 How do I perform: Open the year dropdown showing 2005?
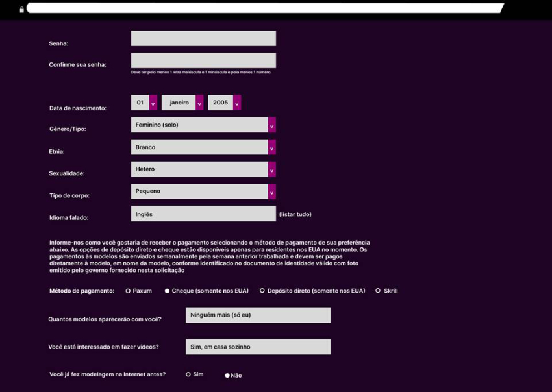coord(223,103)
